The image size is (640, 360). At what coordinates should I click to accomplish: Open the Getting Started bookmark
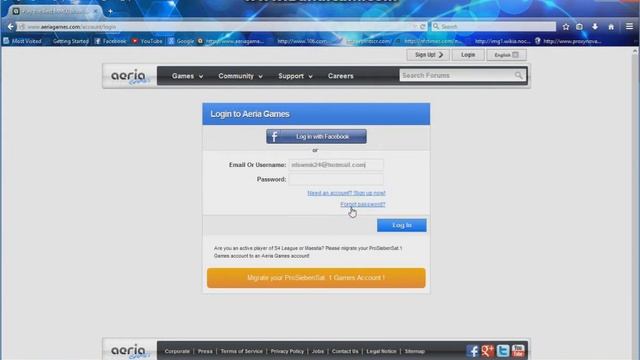(70, 41)
